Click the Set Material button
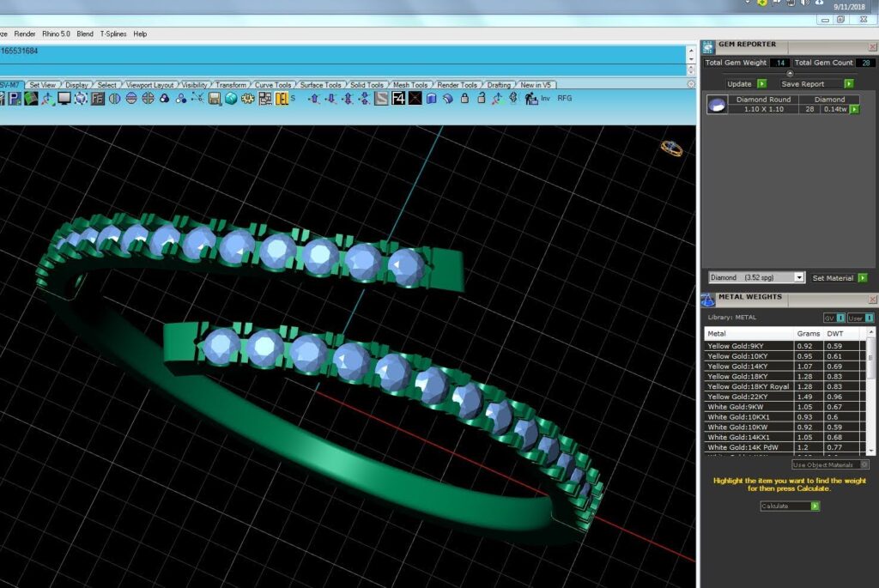Image resolution: width=879 pixels, height=588 pixels. pyautogui.click(x=833, y=277)
